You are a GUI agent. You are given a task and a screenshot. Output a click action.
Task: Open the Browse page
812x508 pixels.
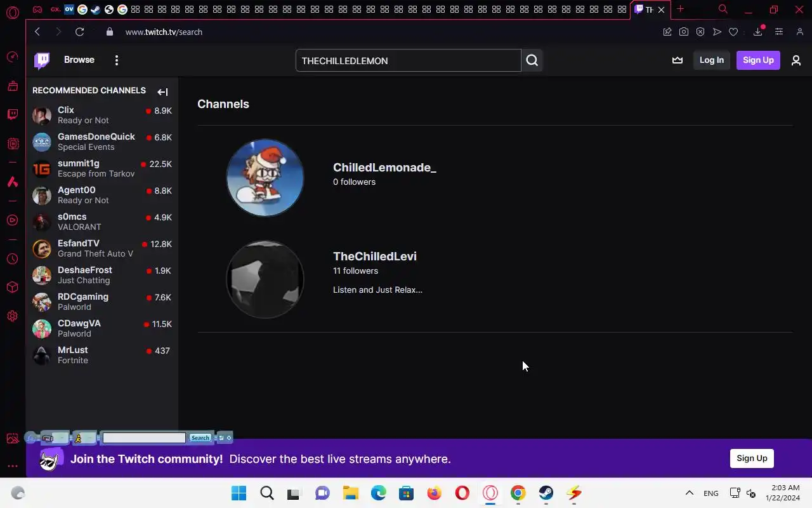[x=79, y=60]
